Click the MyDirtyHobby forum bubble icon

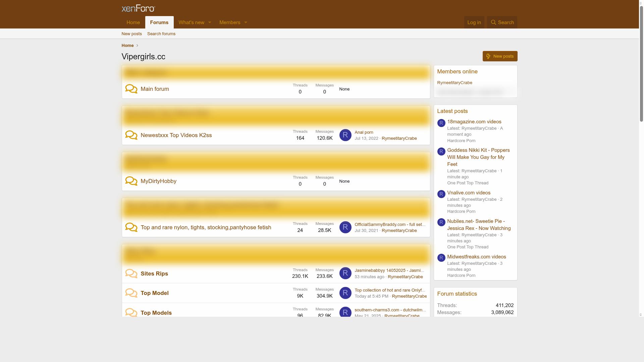(131, 181)
